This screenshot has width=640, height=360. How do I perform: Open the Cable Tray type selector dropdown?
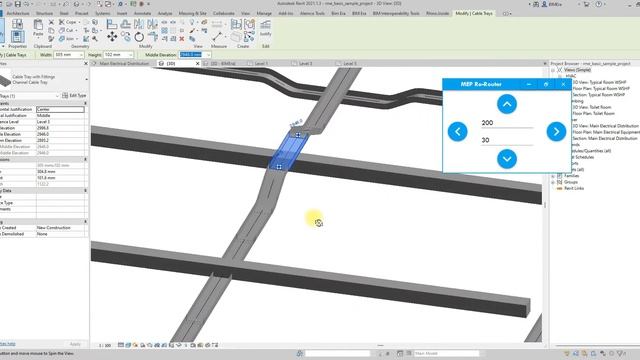point(86,79)
